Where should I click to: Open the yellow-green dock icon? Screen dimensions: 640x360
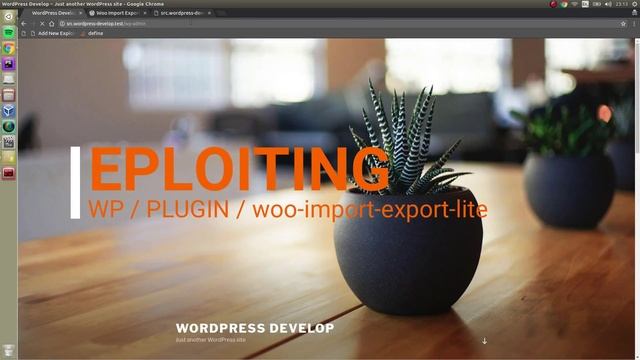click(9, 158)
